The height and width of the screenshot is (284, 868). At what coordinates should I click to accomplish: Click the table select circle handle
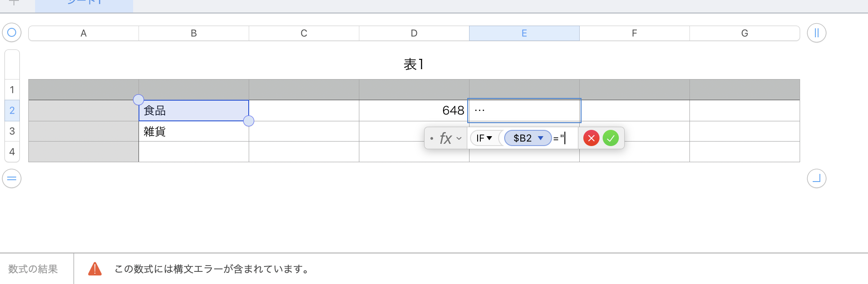pyautogui.click(x=12, y=32)
